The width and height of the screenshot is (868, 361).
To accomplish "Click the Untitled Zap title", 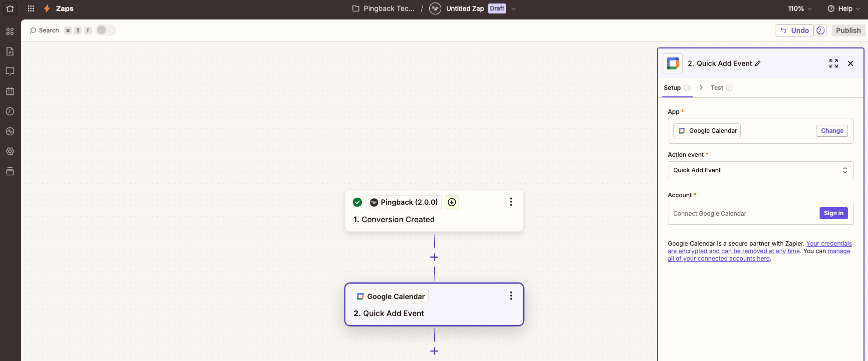I will [465, 8].
